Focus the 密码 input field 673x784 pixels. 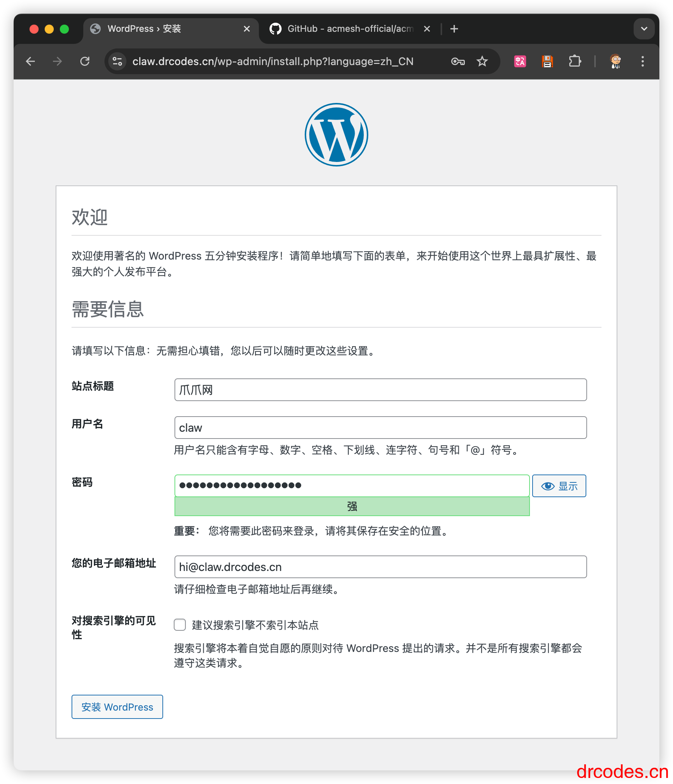[x=352, y=485]
